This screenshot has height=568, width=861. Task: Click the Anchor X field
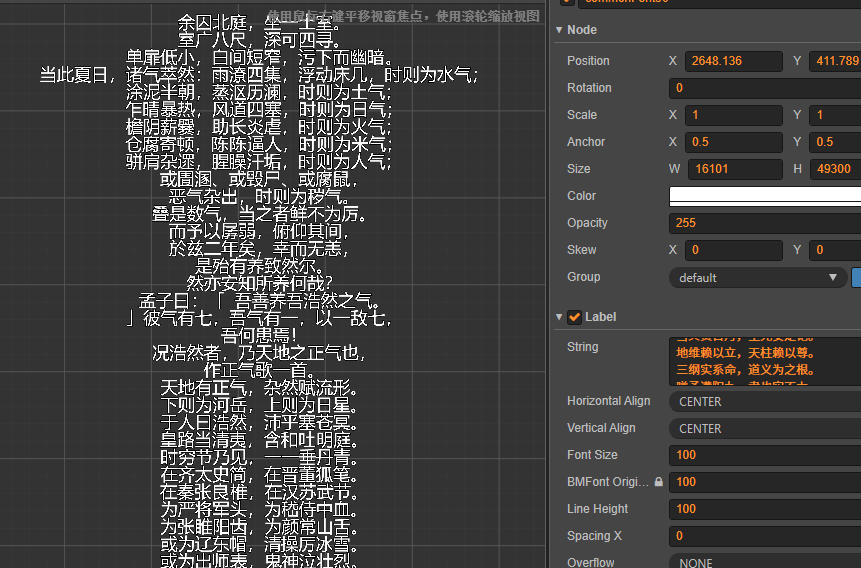[x=734, y=142]
